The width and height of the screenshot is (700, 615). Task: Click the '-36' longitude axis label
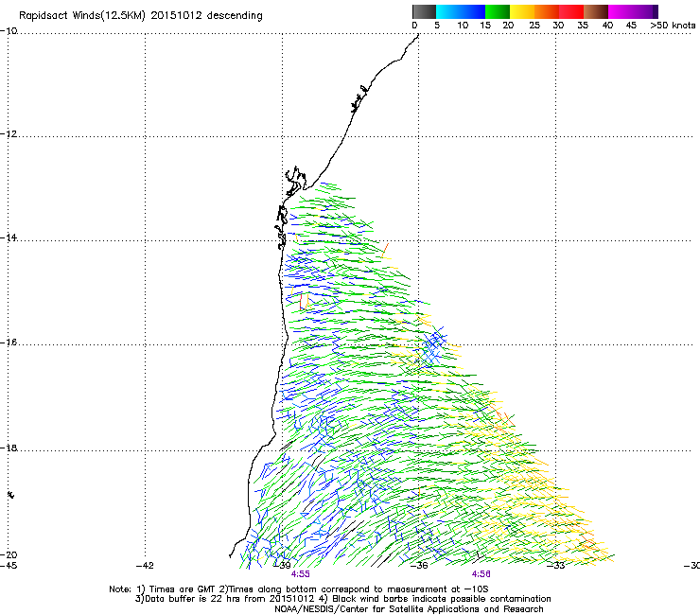[419, 566]
